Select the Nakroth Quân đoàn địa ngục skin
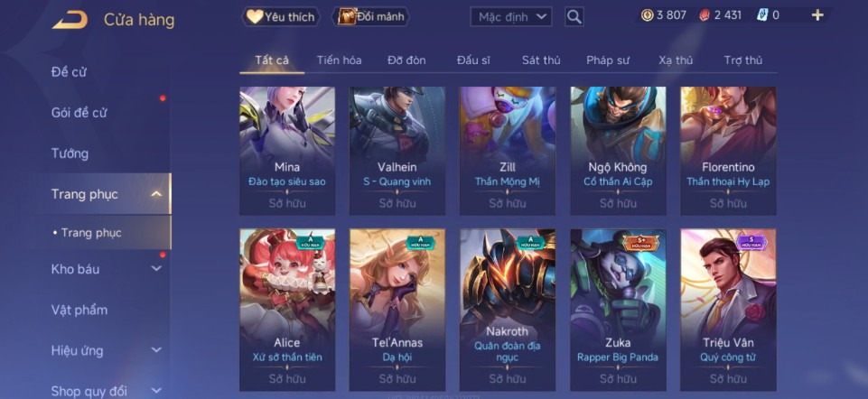This screenshot has width=868, height=399. 508,310
